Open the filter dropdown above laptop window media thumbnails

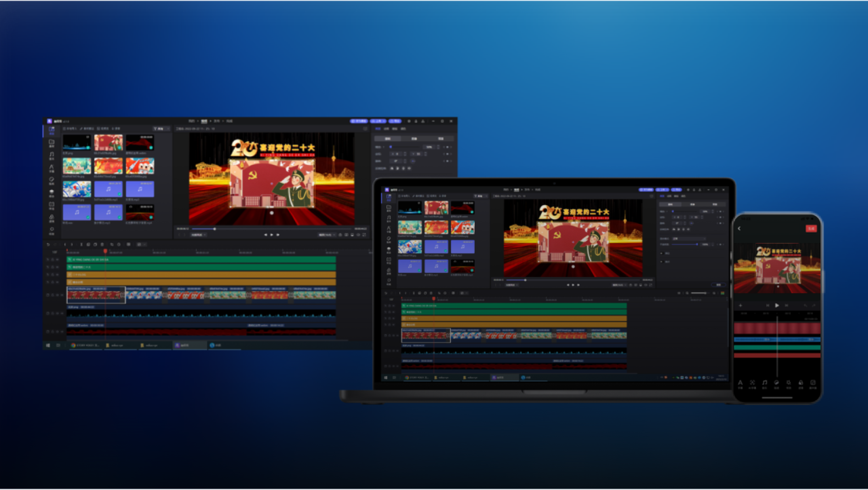pos(480,196)
